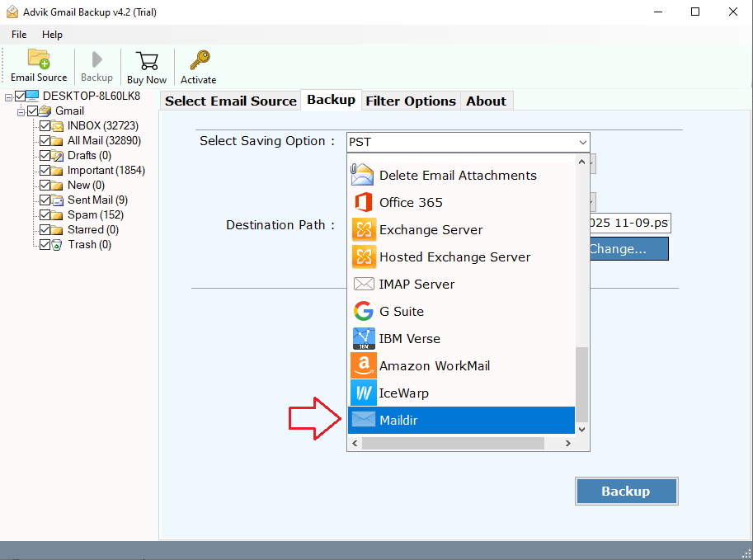Image resolution: width=753 pixels, height=560 pixels.
Task: Open the File menu
Action: (19, 35)
